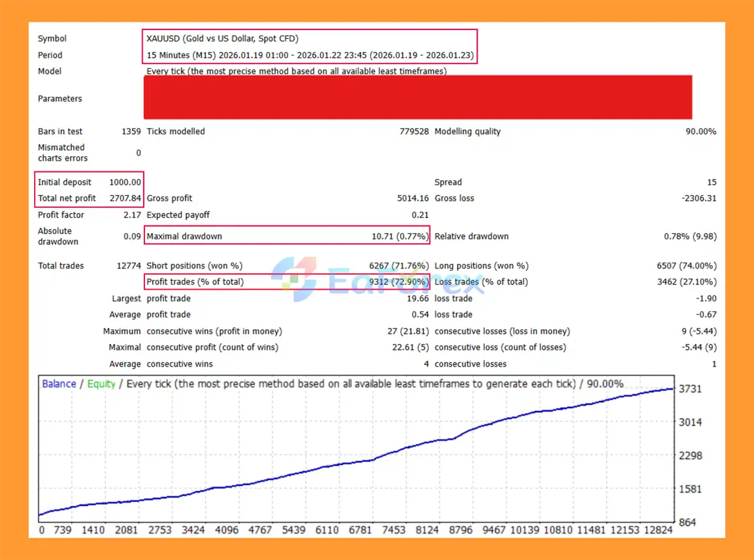Click the Ticks modelled value 779528
Image resolution: width=754 pixels, height=560 pixels.
414,132
